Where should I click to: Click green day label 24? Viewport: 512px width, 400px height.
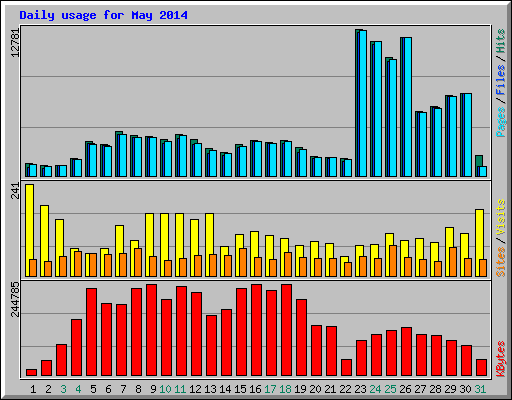[x=375, y=389]
